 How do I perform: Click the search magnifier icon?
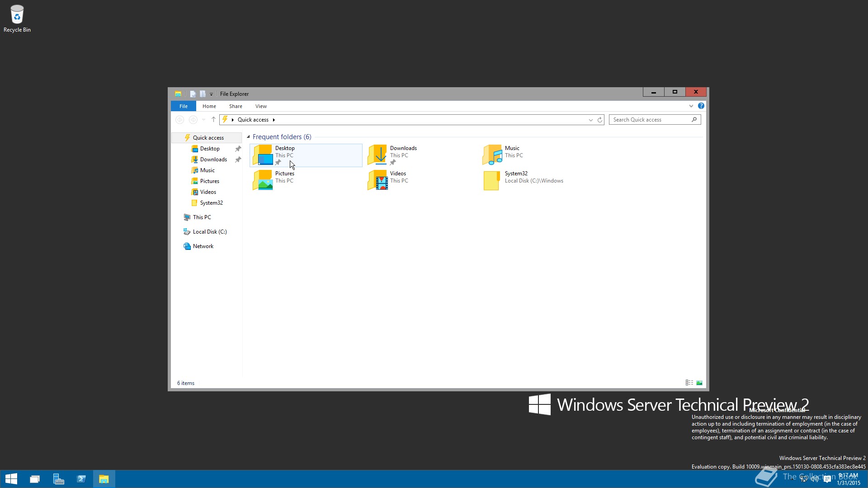tap(694, 119)
